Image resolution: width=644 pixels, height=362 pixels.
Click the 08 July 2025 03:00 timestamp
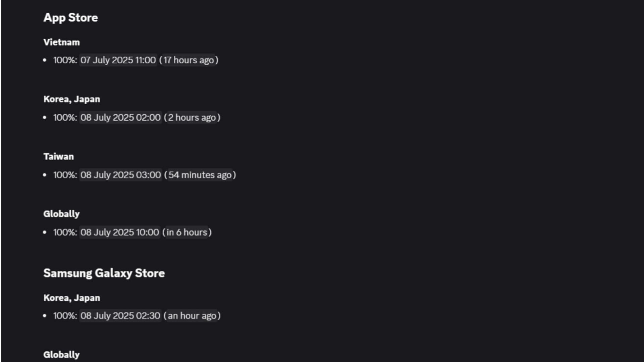coord(120,175)
